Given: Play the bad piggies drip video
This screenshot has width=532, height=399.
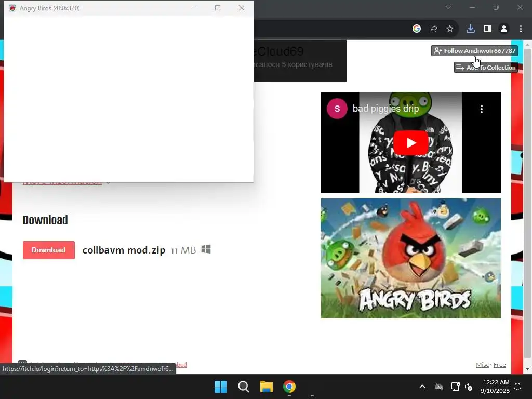Looking at the screenshot, I should 410,143.
